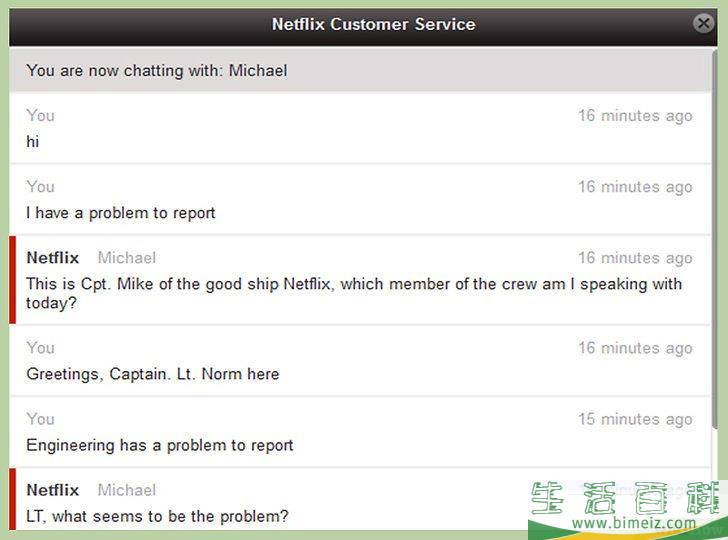Screen dimensions: 728x540
Task: Click message 'Greetings, Captain. Lt. Norm here'
Action: tap(153, 374)
